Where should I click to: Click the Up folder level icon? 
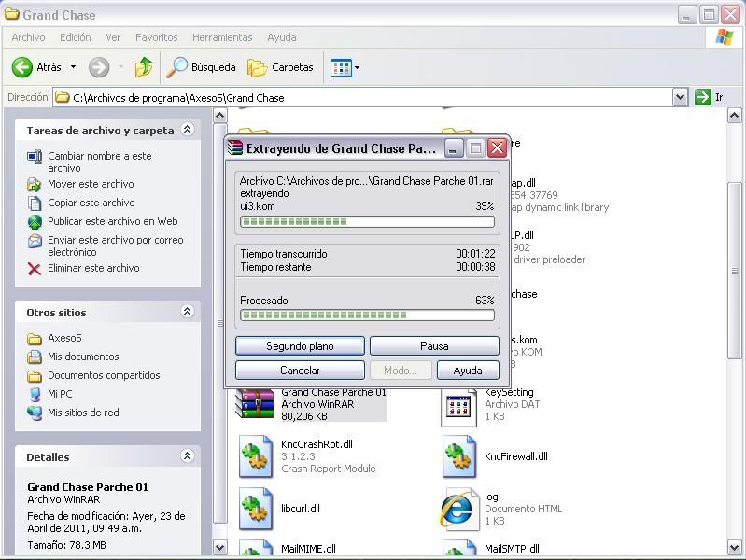tap(144, 67)
